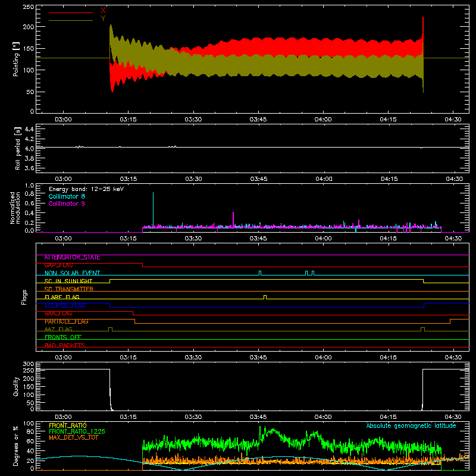Screen dimensions: 476x476
Task: Click the Quality axis title
Action: [x=16, y=386]
